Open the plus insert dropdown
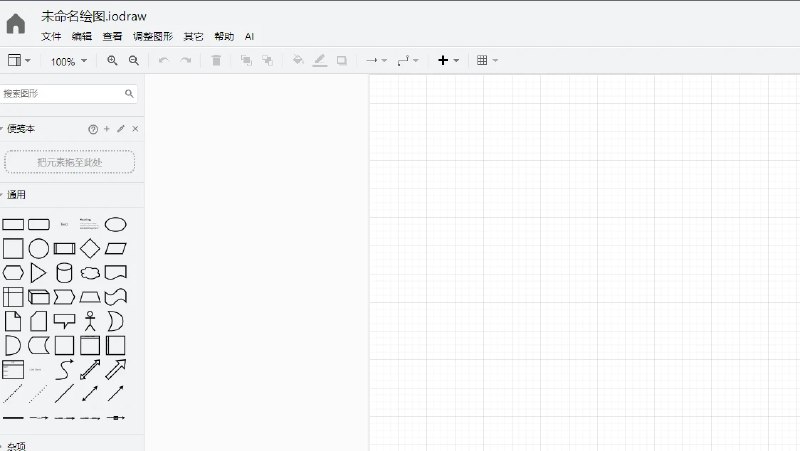Viewport: 800px width, 451px height. [x=448, y=61]
